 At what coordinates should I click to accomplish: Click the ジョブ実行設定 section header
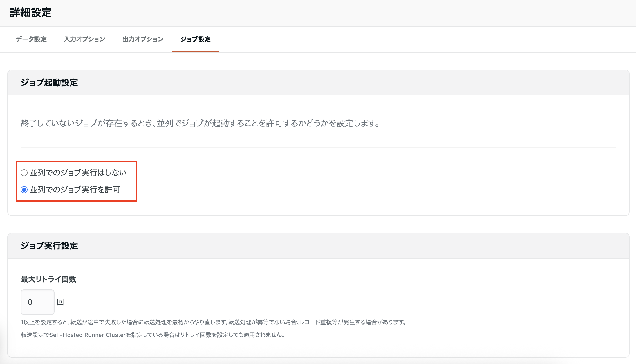click(49, 245)
